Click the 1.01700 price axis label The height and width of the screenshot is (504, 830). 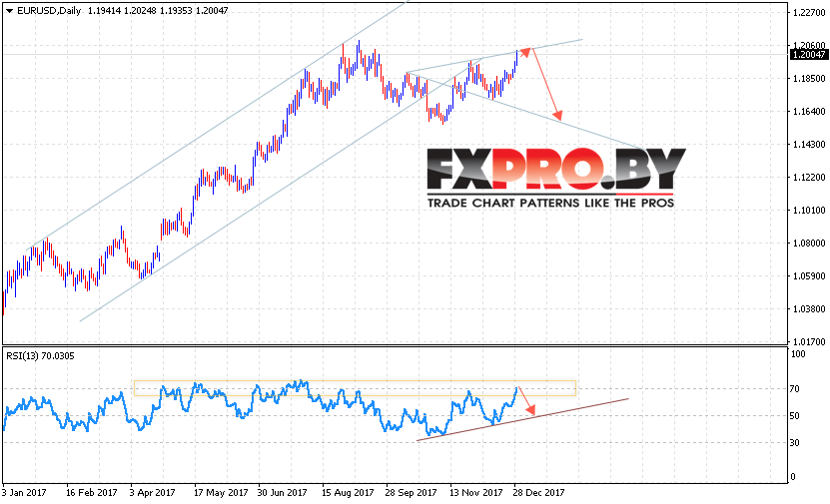[x=809, y=341]
